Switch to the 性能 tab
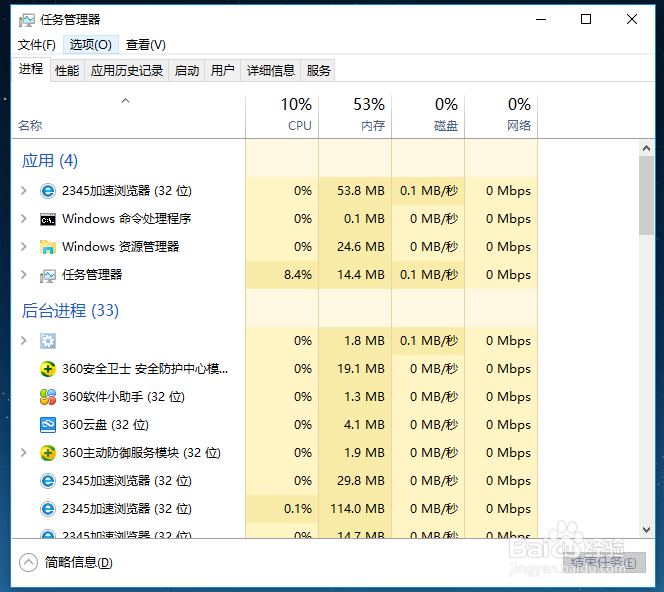Screen dimensions: 664x592 click(67, 70)
